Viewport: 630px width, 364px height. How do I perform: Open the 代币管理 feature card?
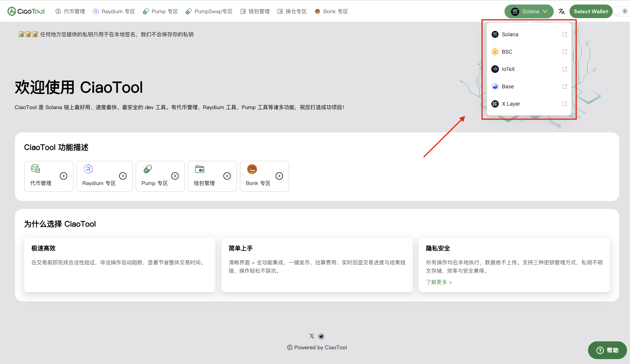coord(49,176)
